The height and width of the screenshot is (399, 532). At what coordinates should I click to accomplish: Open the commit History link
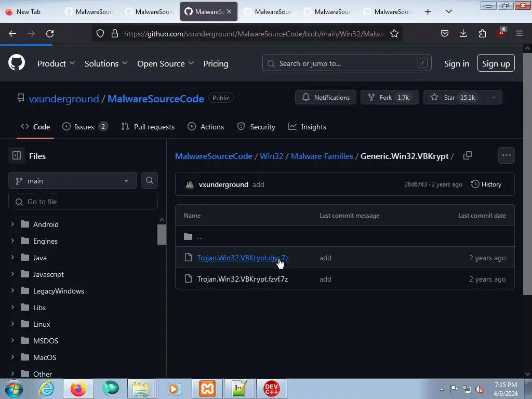click(x=486, y=184)
